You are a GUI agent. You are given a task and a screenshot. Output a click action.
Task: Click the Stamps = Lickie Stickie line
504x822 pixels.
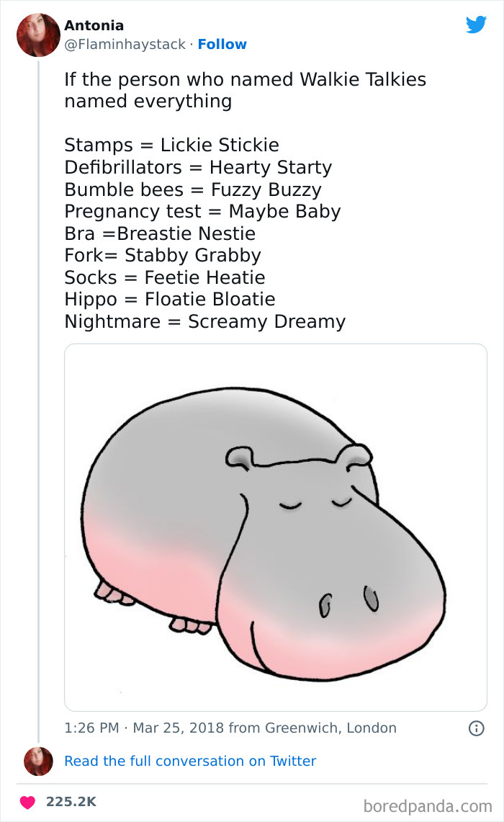(x=171, y=145)
